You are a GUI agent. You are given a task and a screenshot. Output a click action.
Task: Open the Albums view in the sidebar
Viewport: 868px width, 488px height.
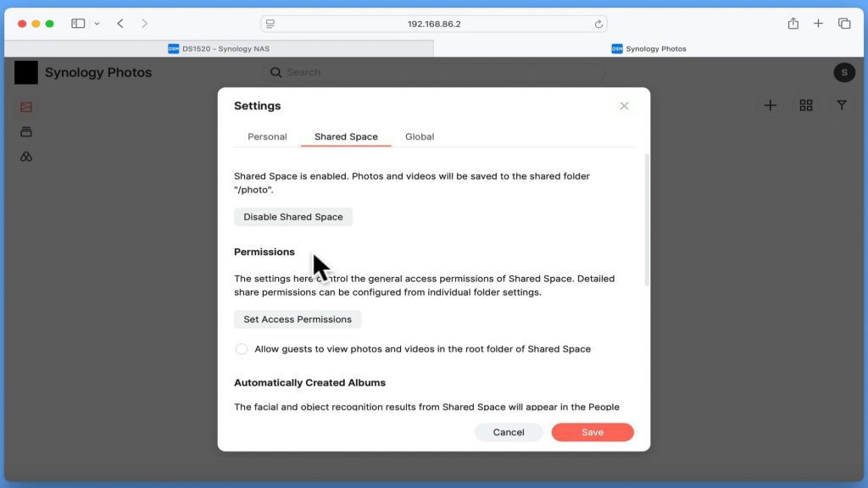(x=26, y=131)
